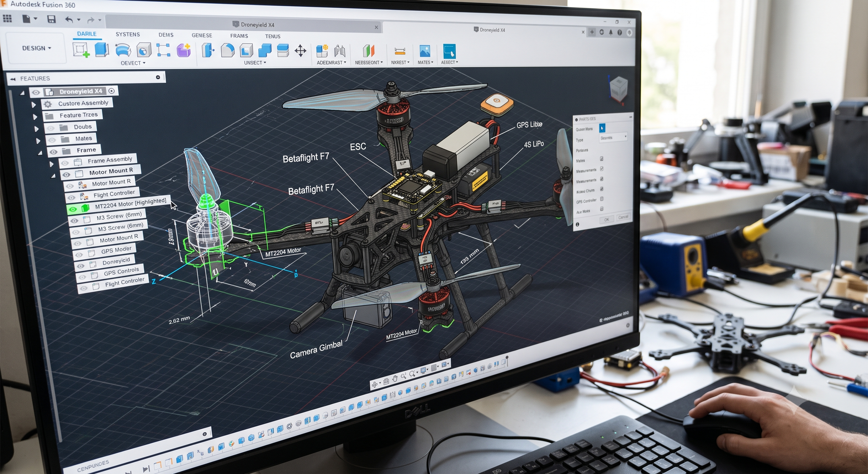Screen dimensions: 868x474
Task: Select the blue Extrude tool icon
Action: pos(102,50)
